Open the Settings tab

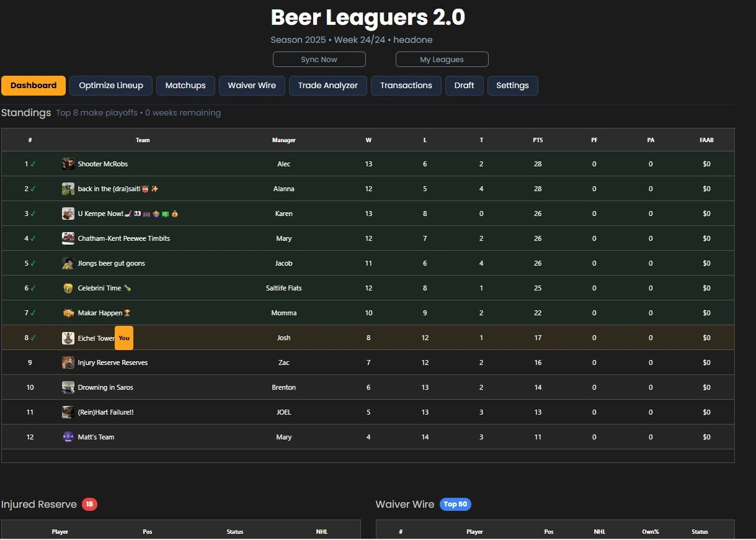pyautogui.click(x=512, y=86)
